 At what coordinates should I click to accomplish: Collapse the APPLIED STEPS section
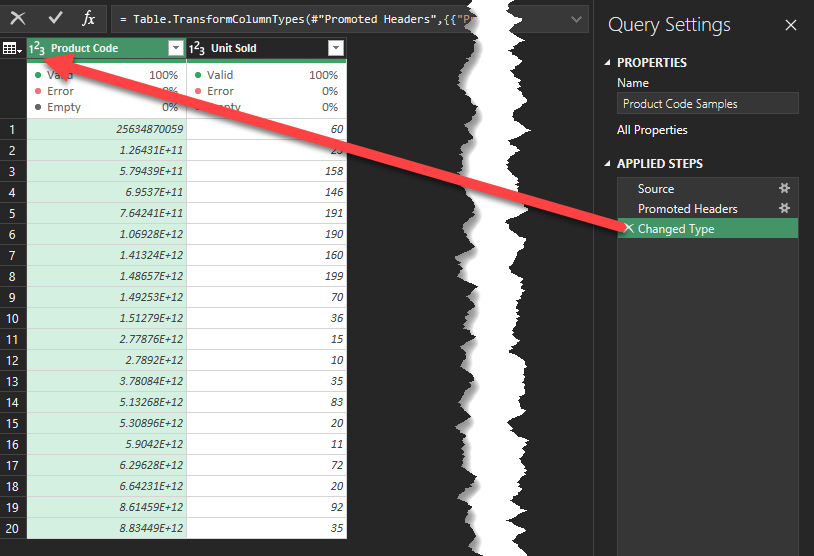607,164
